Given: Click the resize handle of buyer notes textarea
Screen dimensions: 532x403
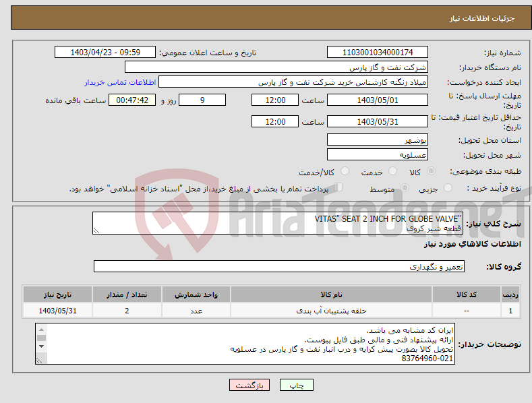Looking at the screenshot, I should coord(39,361).
